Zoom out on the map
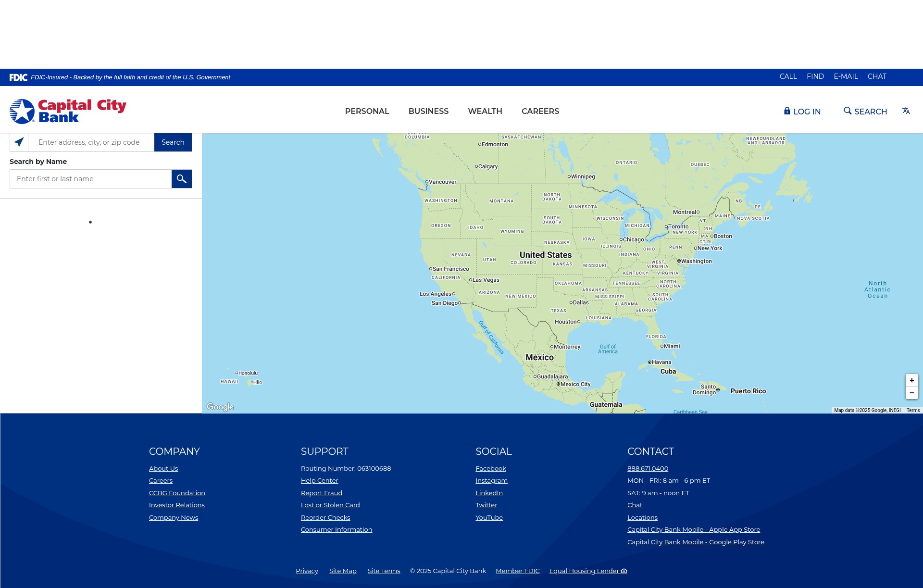This screenshot has height=588, width=923. [x=911, y=393]
